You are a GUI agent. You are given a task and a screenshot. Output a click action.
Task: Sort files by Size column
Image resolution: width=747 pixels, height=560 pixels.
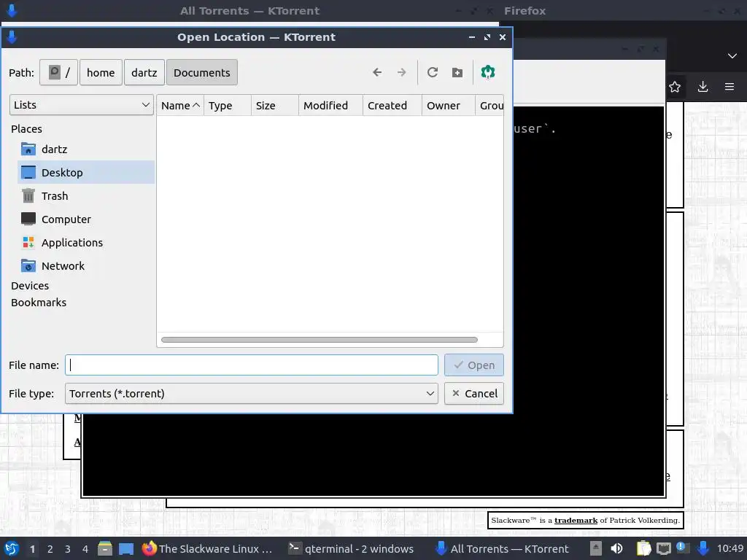click(275, 105)
